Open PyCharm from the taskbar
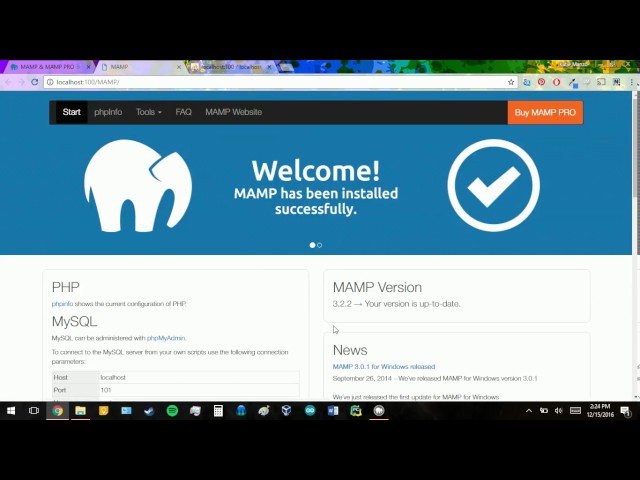Viewport: 640px width, 480px height. click(x=356, y=411)
